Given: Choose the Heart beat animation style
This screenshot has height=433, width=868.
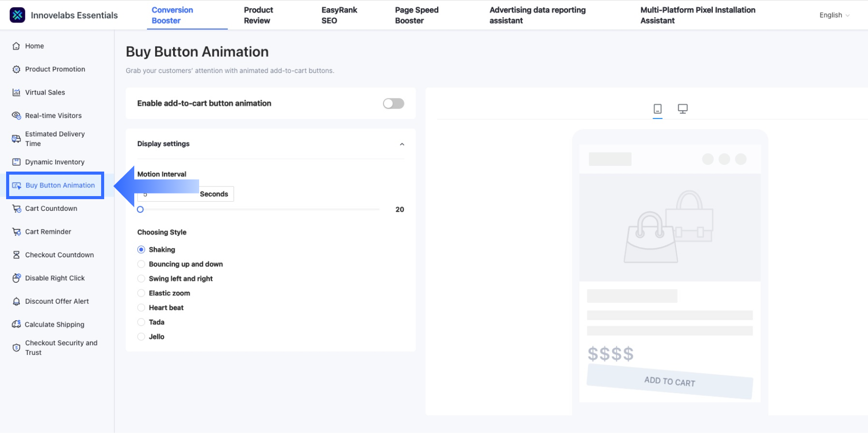Looking at the screenshot, I should (x=141, y=307).
